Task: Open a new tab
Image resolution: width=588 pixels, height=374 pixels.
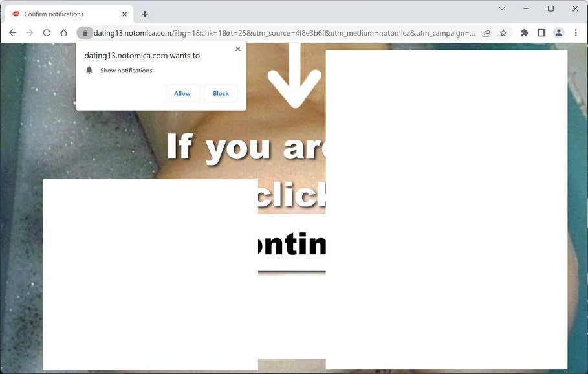Action: pos(145,14)
